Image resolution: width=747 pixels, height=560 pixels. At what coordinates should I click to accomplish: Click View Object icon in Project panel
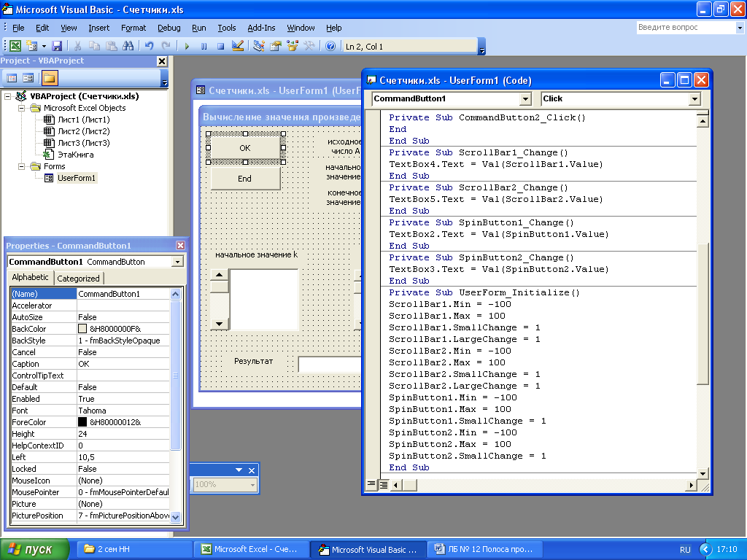(28, 77)
